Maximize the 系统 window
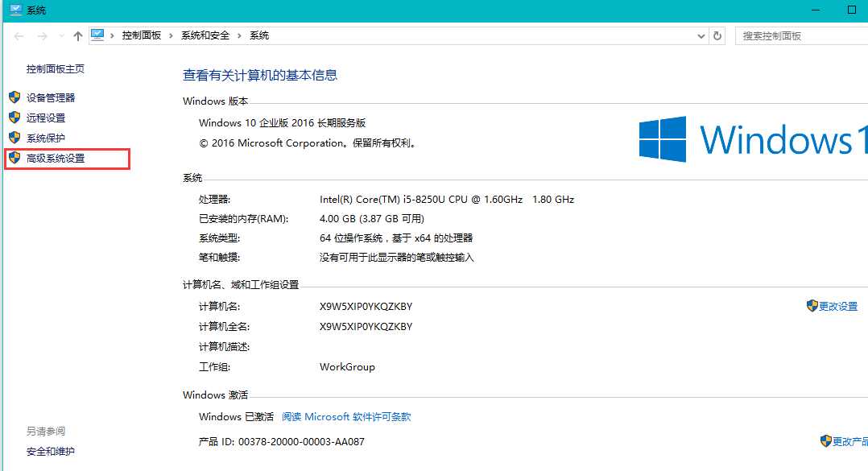This screenshot has width=868, height=471. (x=852, y=10)
